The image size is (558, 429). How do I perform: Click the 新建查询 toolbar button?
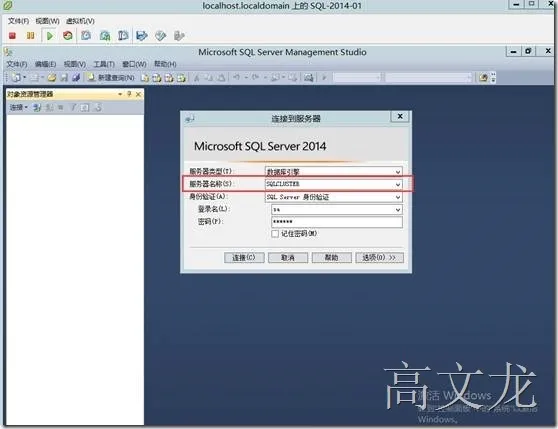112,77
